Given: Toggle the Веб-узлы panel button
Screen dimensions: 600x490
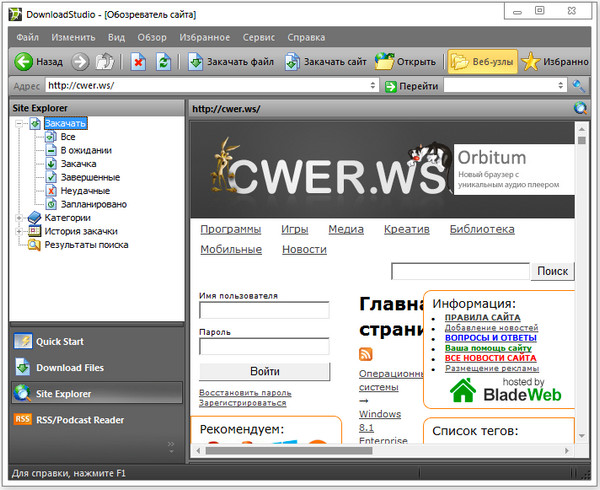Looking at the screenshot, I should pyautogui.click(x=480, y=61).
